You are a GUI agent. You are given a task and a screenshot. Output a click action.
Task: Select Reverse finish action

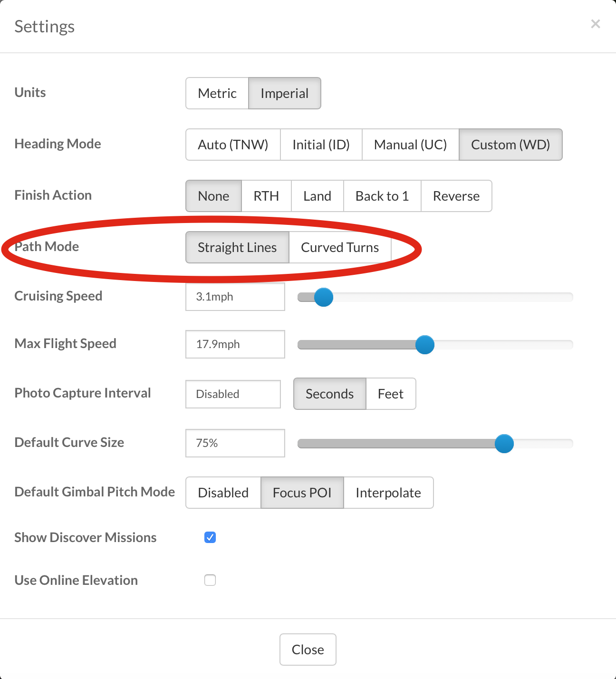pyautogui.click(x=456, y=196)
